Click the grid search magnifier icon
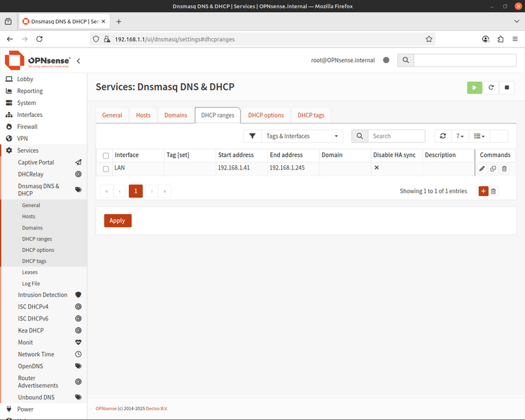 coord(360,136)
